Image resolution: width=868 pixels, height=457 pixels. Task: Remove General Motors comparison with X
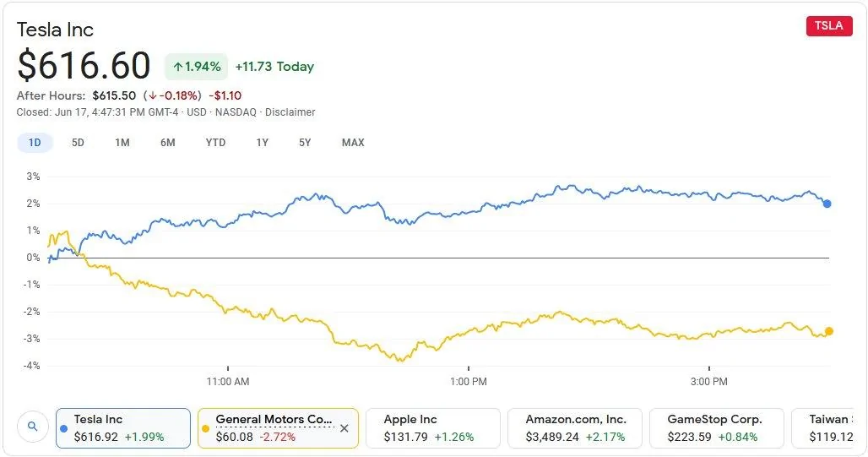tap(344, 428)
